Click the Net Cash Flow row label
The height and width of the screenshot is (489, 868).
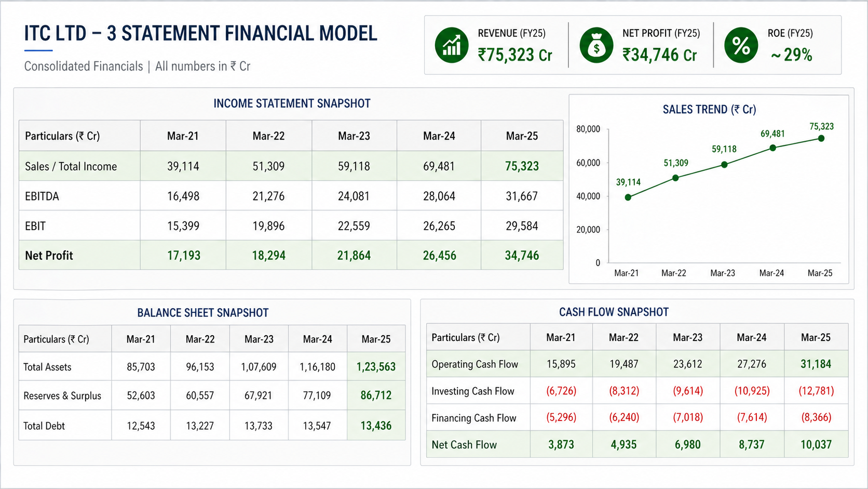(x=464, y=445)
